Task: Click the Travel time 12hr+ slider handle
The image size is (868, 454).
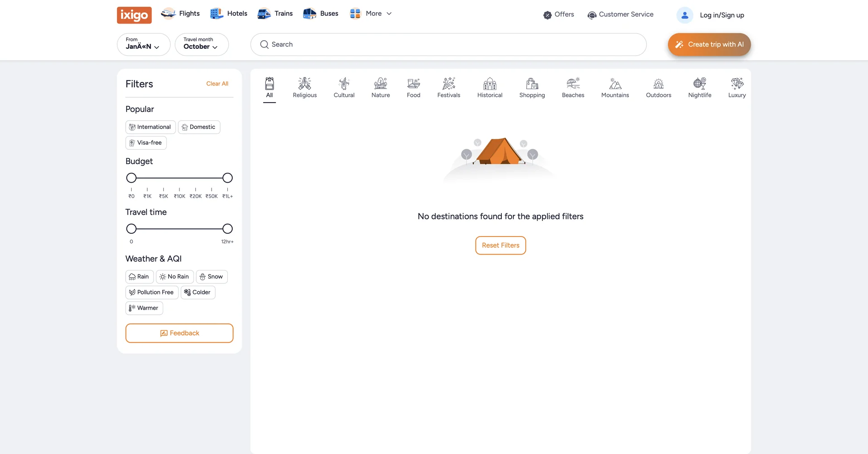Action: click(x=227, y=229)
